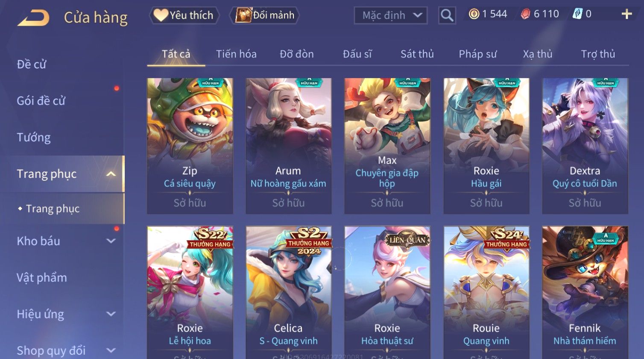Tap the plus icon to add currency
This screenshot has height=359, width=644.
(x=626, y=14)
